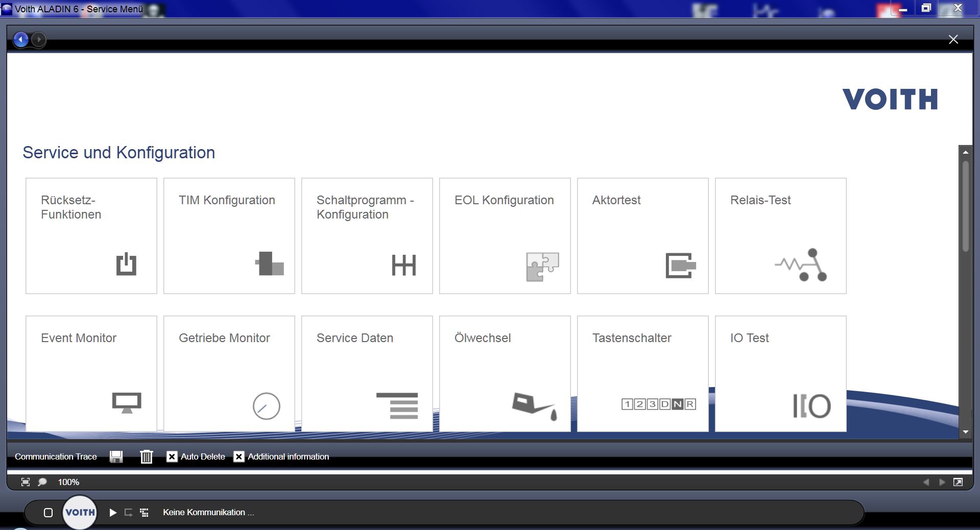Open the Rücksetz-Funktionen tile
The image size is (980, 530).
click(x=91, y=236)
